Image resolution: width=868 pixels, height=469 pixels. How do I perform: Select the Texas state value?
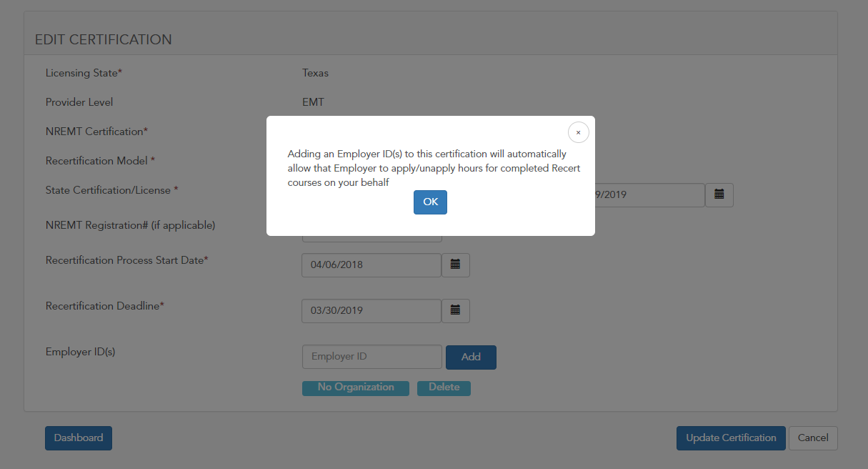point(315,73)
